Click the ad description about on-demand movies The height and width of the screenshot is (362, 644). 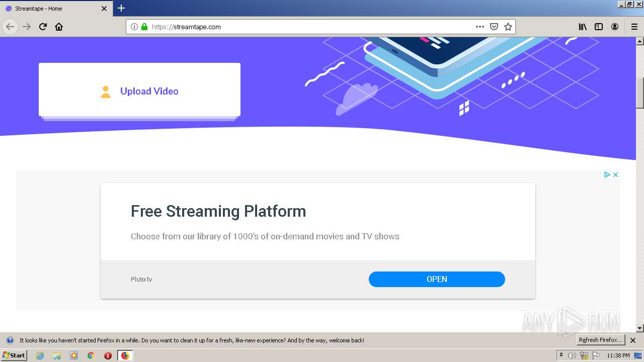[x=265, y=236]
